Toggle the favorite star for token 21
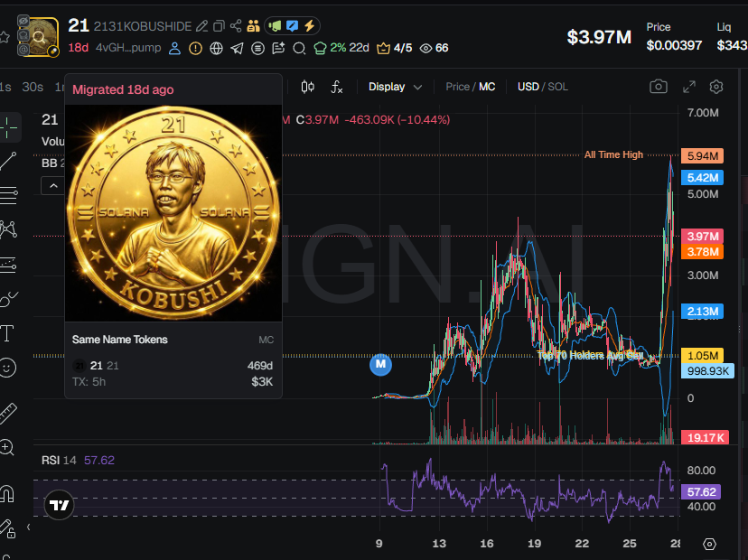Viewport: 748px width, 560px height. pos(5,37)
